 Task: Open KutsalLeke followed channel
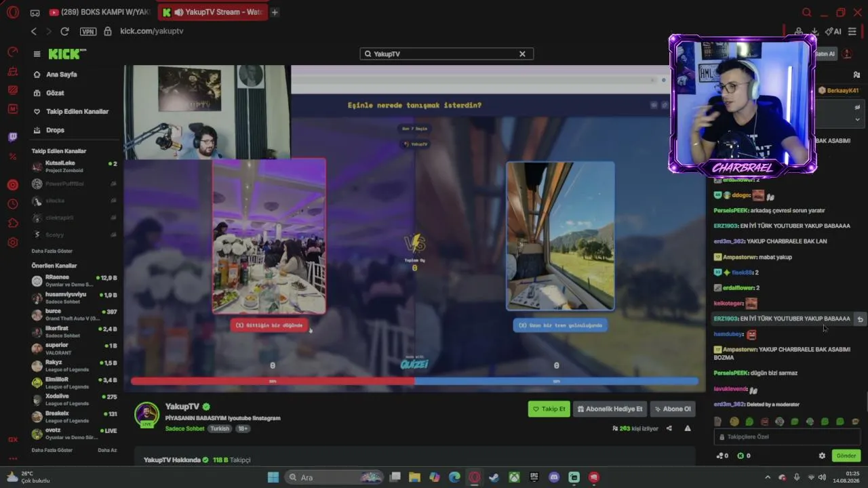[75, 166]
